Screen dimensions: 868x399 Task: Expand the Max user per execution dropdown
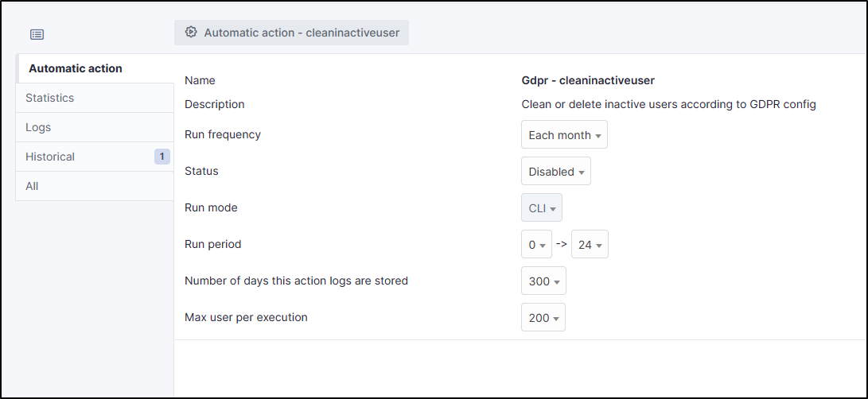click(x=543, y=318)
